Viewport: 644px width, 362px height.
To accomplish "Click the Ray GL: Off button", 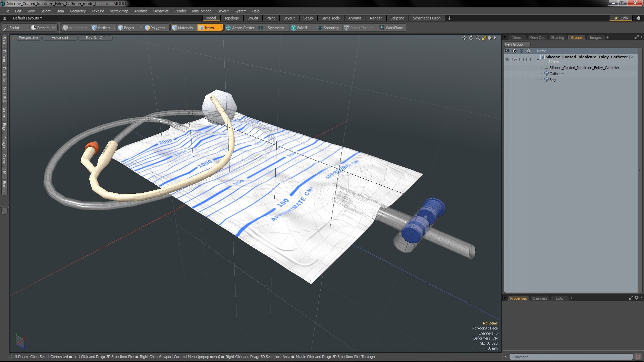I will [x=95, y=38].
